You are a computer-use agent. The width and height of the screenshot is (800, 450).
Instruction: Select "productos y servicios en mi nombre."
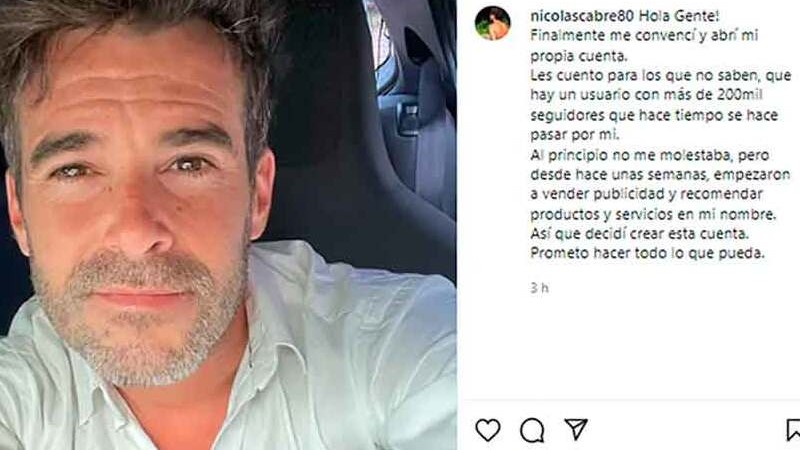click(653, 214)
